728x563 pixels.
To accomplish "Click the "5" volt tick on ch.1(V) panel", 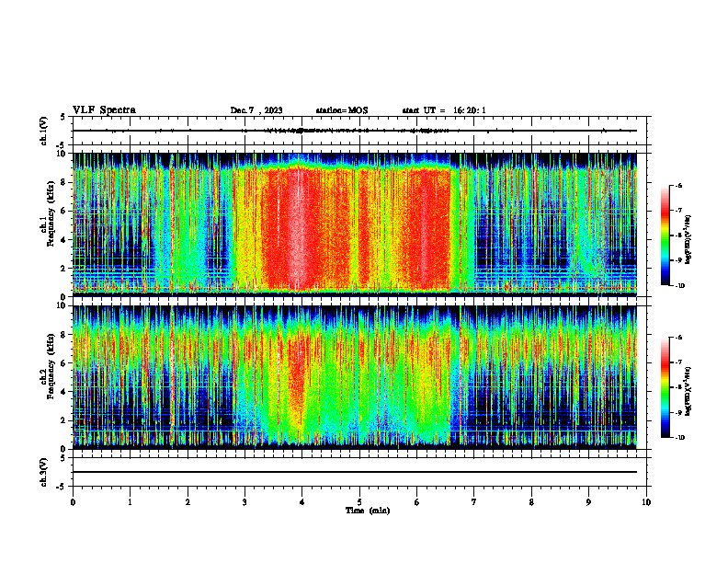I will pyautogui.click(x=63, y=117).
